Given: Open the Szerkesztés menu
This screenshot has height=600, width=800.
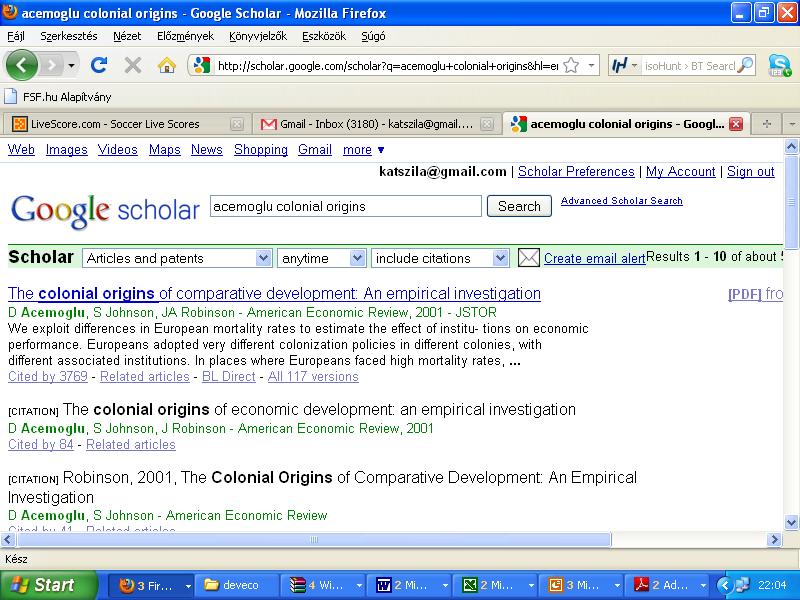Looking at the screenshot, I should [x=69, y=36].
